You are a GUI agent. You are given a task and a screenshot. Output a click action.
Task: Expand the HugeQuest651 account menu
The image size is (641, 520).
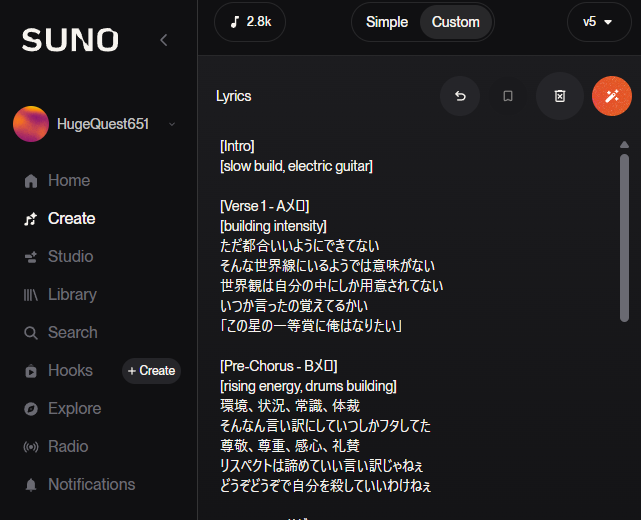[172, 124]
